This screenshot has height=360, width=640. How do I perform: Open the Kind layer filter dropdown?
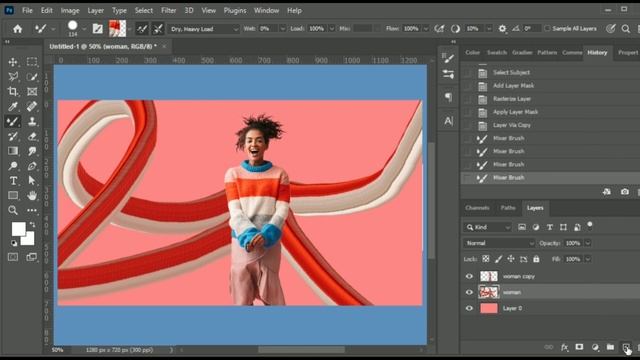488,227
